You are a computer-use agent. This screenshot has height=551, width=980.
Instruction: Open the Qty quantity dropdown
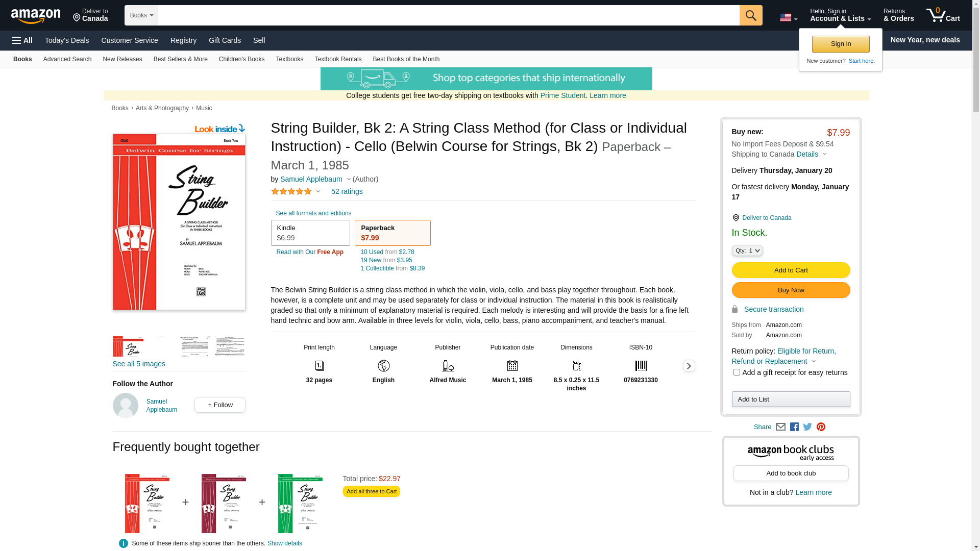[x=747, y=251]
